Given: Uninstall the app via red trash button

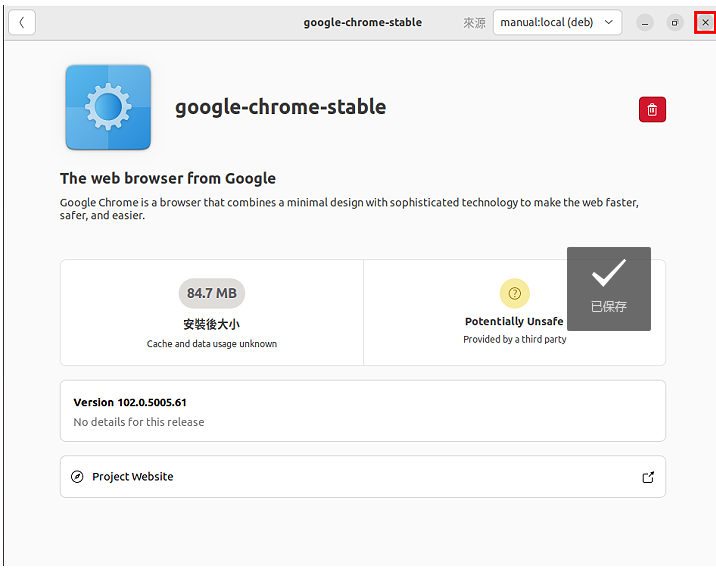Looking at the screenshot, I should 652,110.
